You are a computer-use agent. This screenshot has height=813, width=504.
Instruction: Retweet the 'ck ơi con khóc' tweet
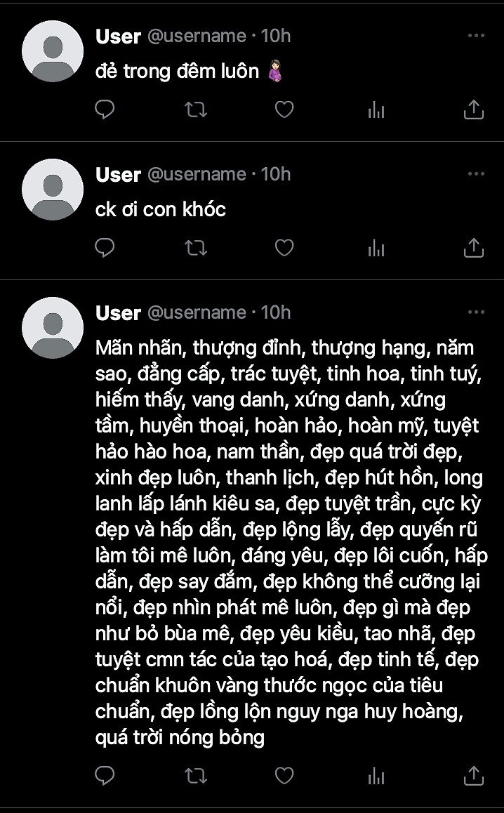tap(196, 248)
